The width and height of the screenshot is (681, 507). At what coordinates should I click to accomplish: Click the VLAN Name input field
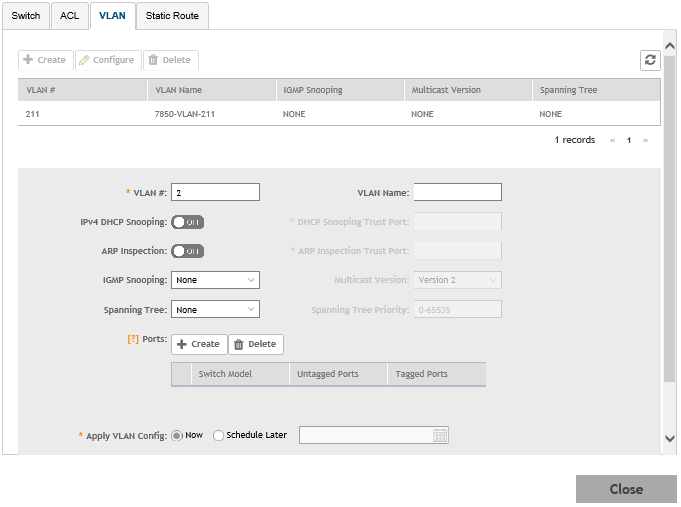coord(457,192)
